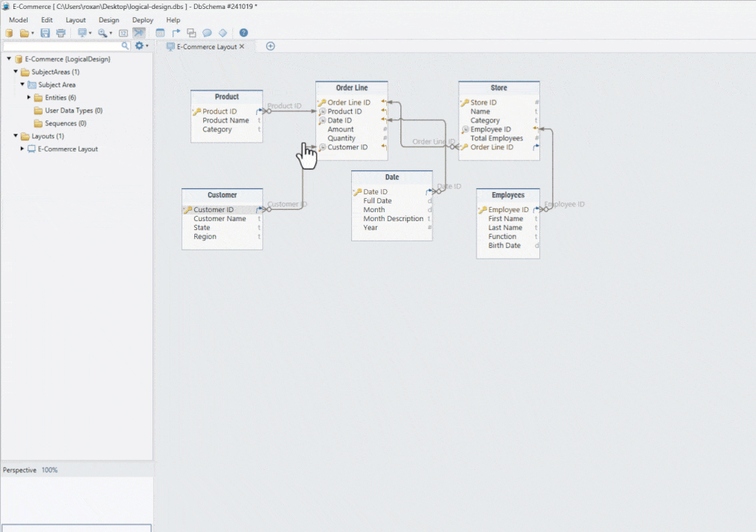Click the Store entity header

pos(498,87)
